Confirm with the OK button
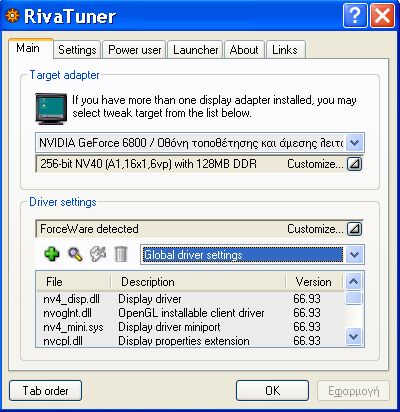The width and height of the screenshot is (400, 412). 272,391
